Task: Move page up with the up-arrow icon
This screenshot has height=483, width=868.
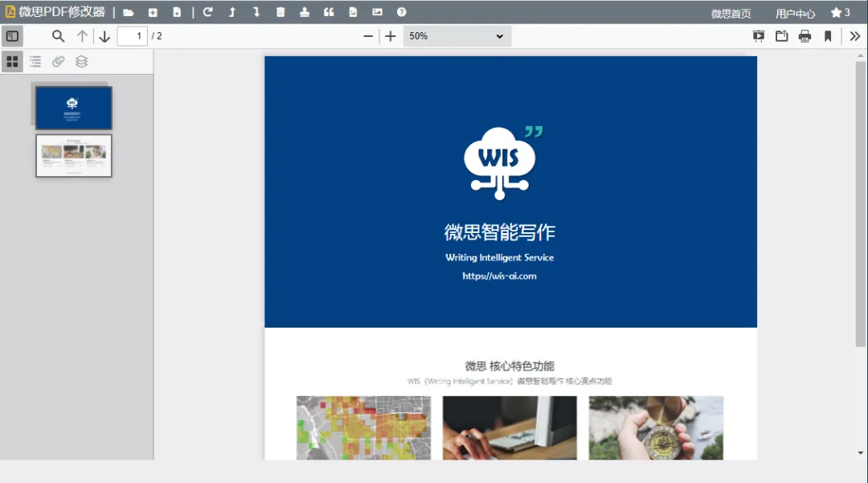Action: 232,11
